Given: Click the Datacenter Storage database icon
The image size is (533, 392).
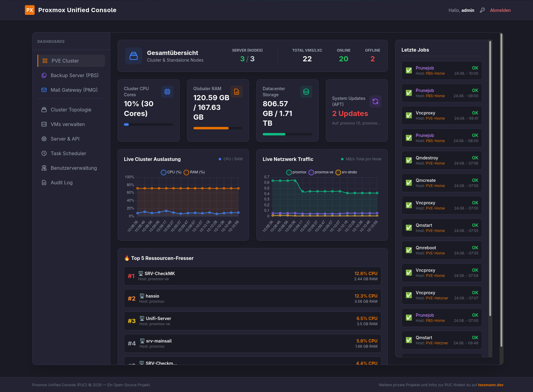Looking at the screenshot, I should (306, 92).
